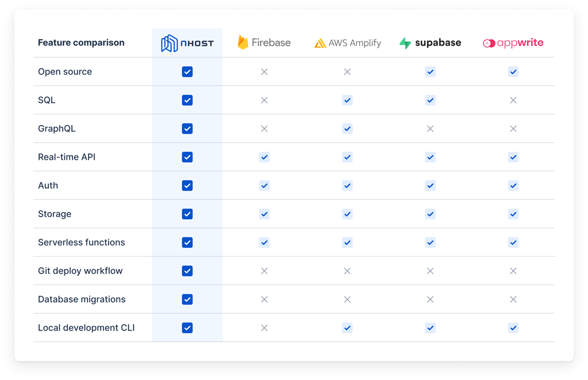Click the Appwrite logo icon
The image size is (588, 380).
coord(490,43)
